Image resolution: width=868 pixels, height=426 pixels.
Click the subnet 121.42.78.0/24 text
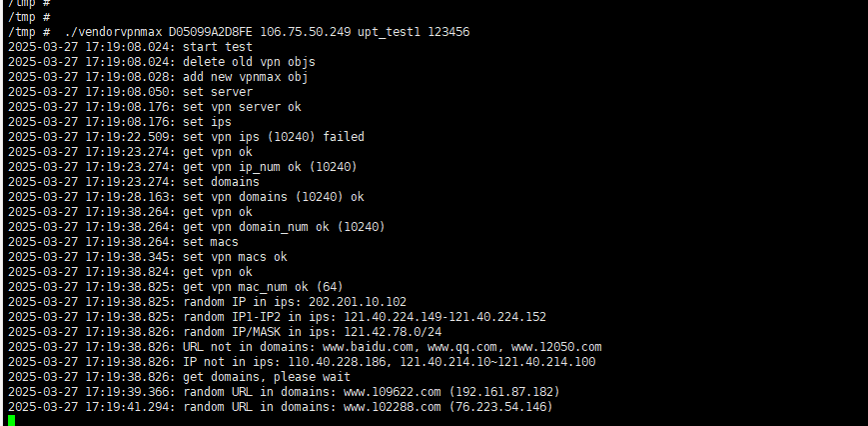[x=390, y=332]
